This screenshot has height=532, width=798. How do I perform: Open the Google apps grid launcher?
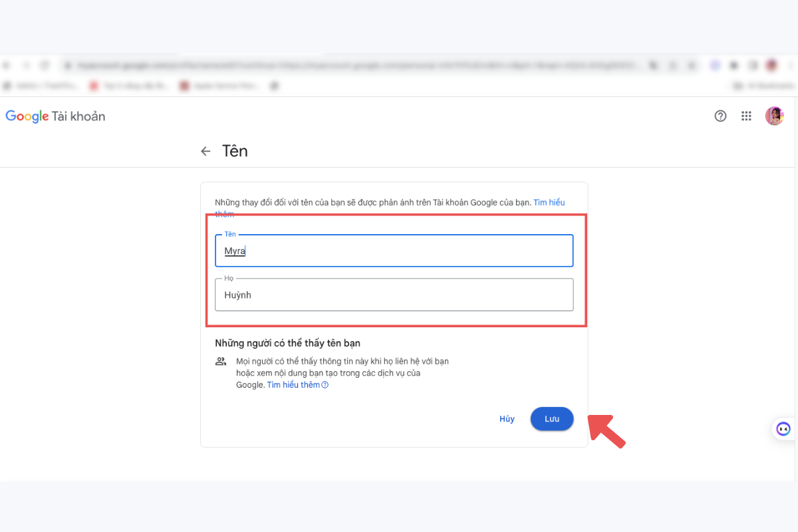pos(746,116)
